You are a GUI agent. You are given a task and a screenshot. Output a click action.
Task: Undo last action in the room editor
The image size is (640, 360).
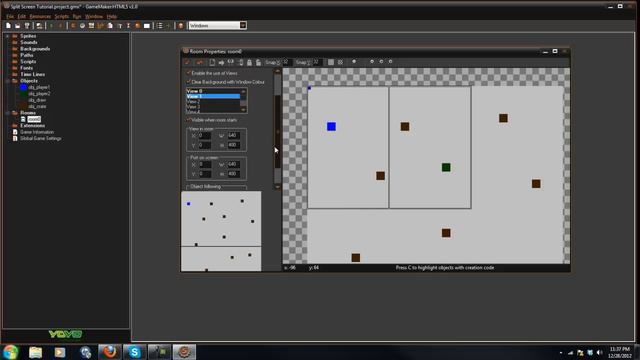(200, 62)
